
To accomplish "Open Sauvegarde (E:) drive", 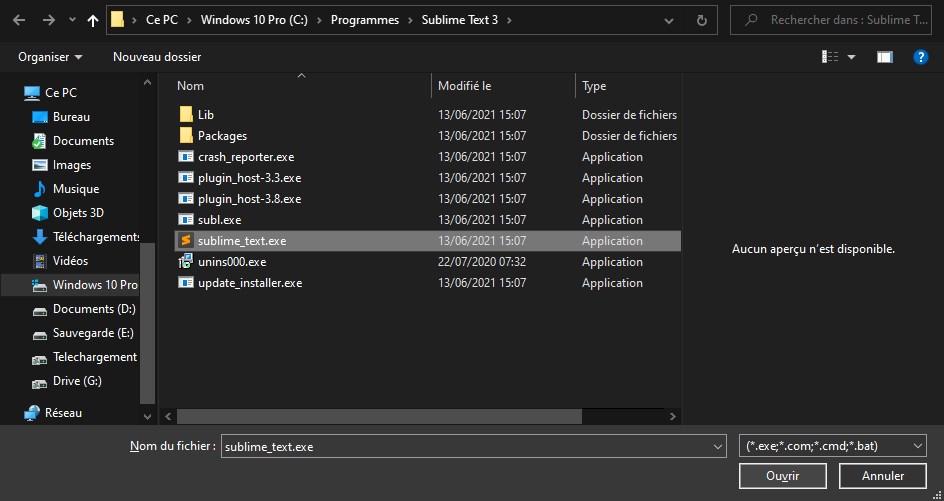I will pyautogui.click(x=93, y=333).
